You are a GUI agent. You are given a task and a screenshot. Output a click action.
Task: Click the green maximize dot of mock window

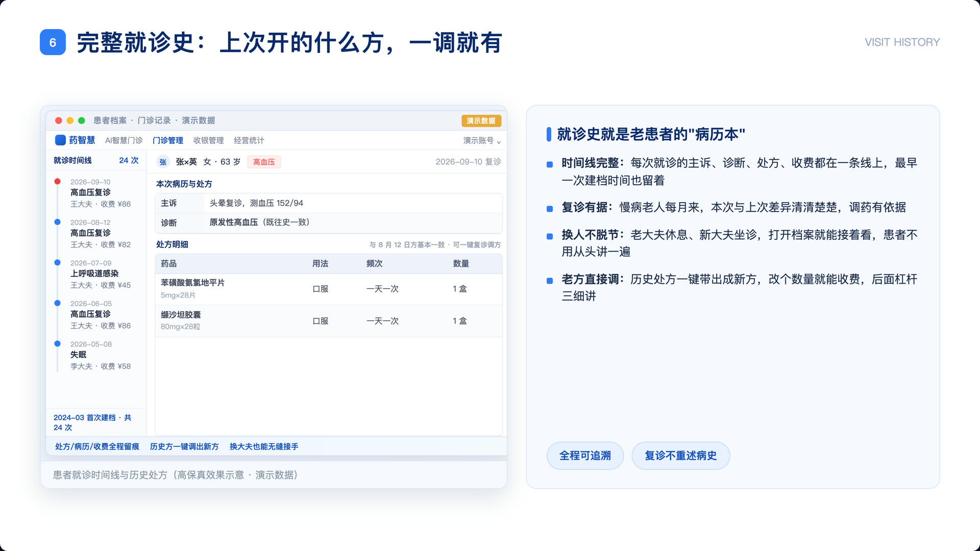81,120
